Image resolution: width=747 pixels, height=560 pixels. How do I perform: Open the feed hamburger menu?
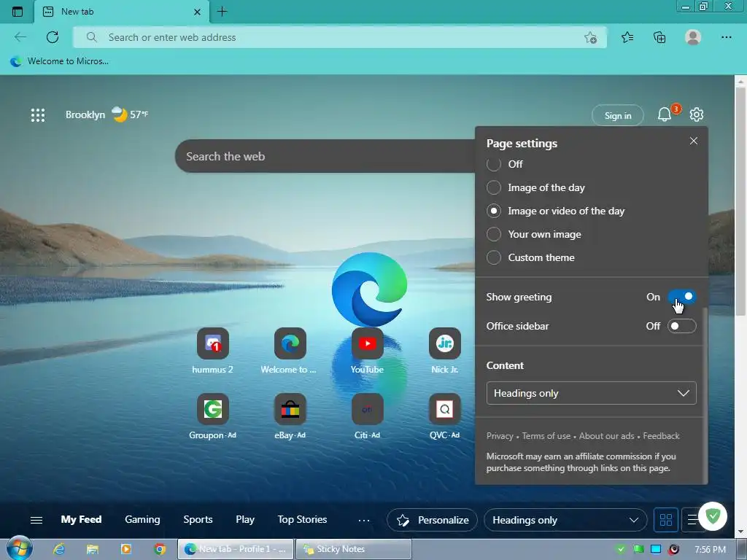click(36, 520)
